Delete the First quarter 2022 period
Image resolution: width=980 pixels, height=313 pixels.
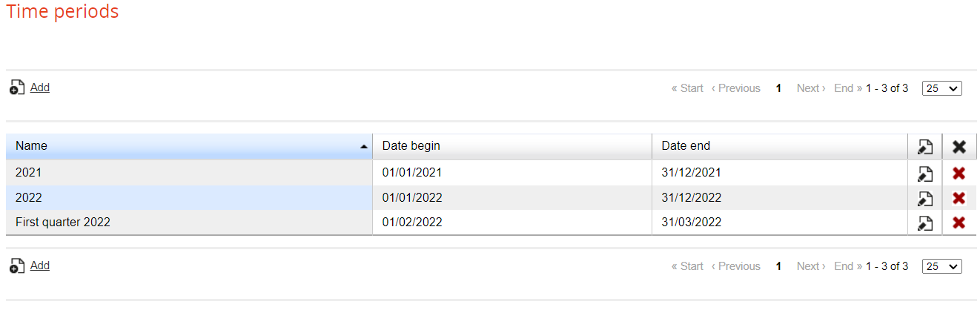coord(959,223)
